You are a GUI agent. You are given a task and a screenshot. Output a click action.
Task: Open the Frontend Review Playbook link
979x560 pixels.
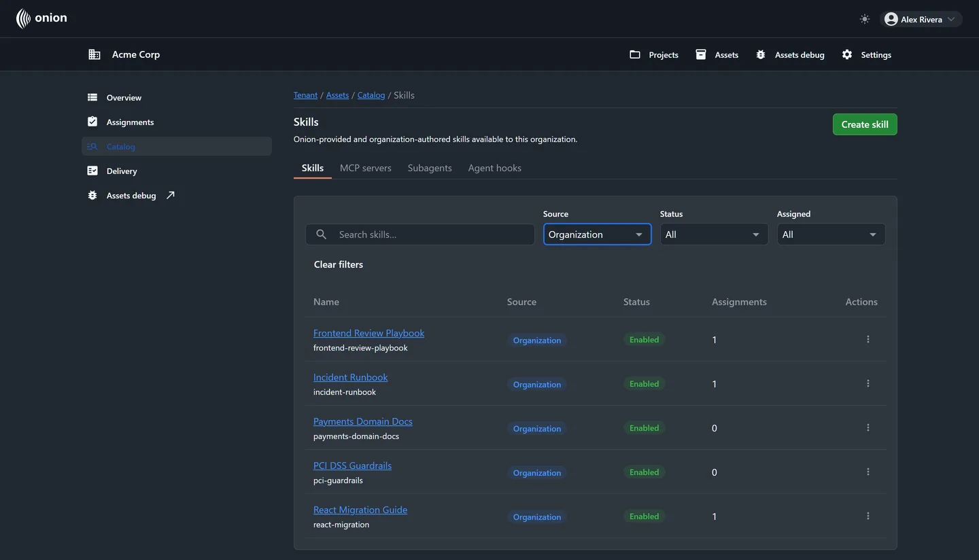tap(368, 333)
